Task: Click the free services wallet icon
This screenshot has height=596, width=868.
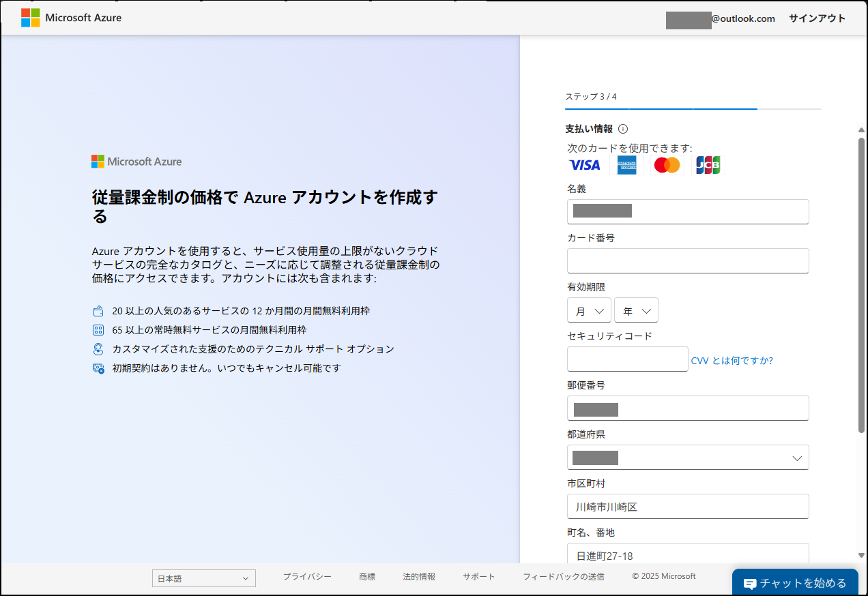Action: [x=98, y=311]
